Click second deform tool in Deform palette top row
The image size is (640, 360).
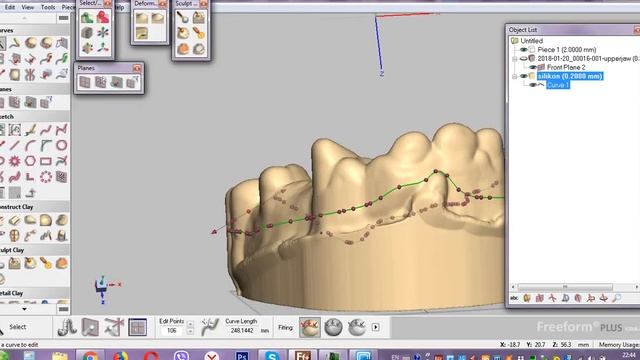pos(158,18)
